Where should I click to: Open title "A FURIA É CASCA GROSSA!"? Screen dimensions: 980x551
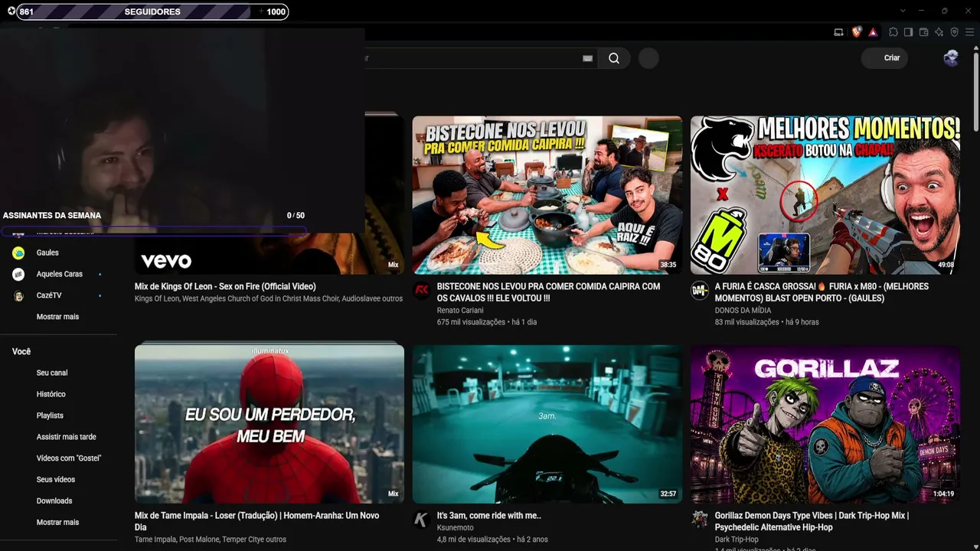(822, 292)
